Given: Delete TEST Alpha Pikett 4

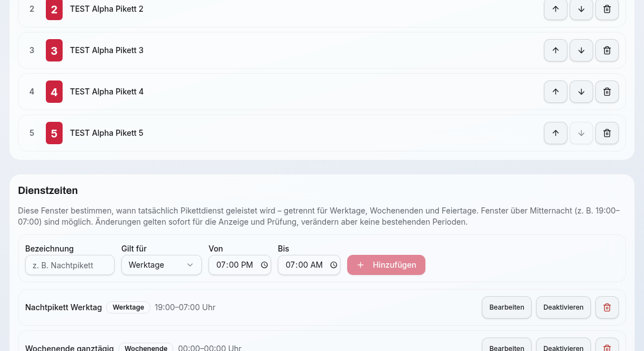Looking at the screenshot, I should (607, 92).
